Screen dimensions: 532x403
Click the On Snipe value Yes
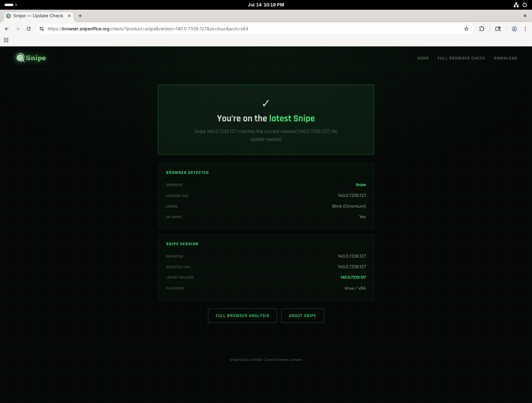[363, 217]
